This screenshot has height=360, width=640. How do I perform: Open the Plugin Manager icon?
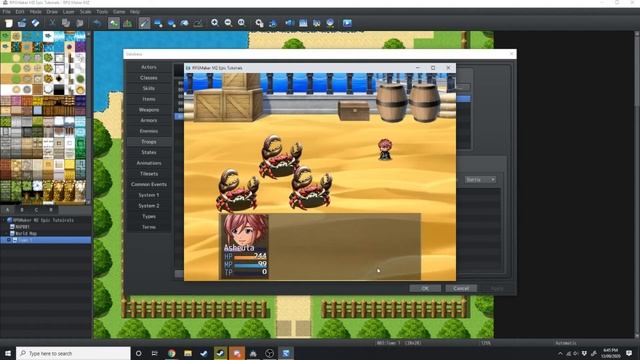273,23
